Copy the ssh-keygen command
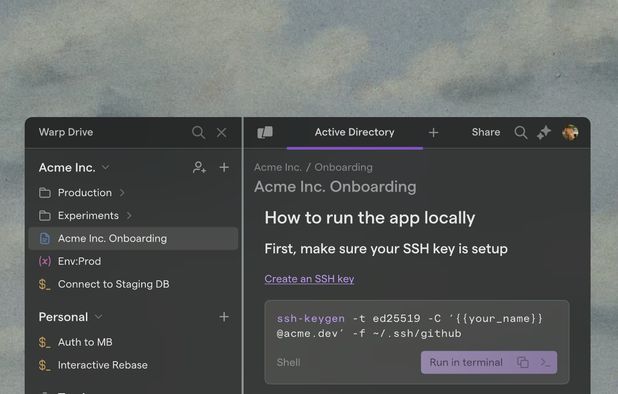The image size is (618, 394). (523, 362)
